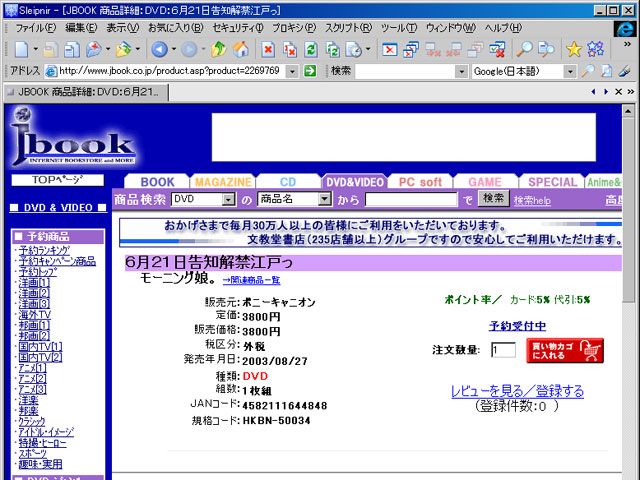Click the new blank tab icon
640x480 pixels.
click(21, 49)
